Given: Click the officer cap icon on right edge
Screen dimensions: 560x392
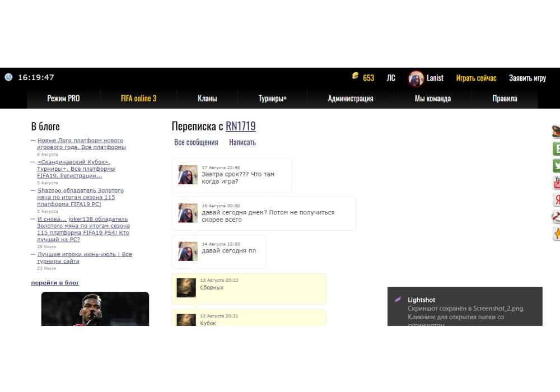Looking at the screenshot, I should (x=556, y=132).
